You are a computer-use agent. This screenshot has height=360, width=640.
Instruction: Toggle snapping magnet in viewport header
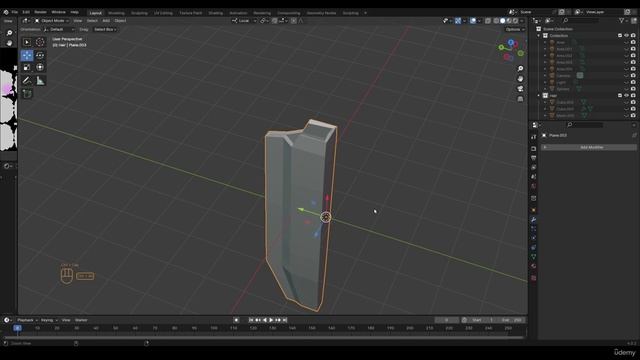pos(275,20)
